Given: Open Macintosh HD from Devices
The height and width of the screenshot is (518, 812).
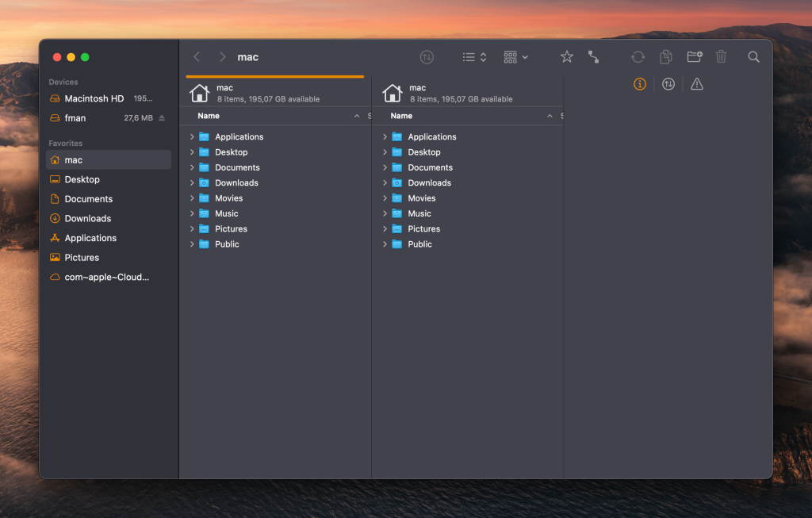Looking at the screenshot, I should (x=94, y=98).
